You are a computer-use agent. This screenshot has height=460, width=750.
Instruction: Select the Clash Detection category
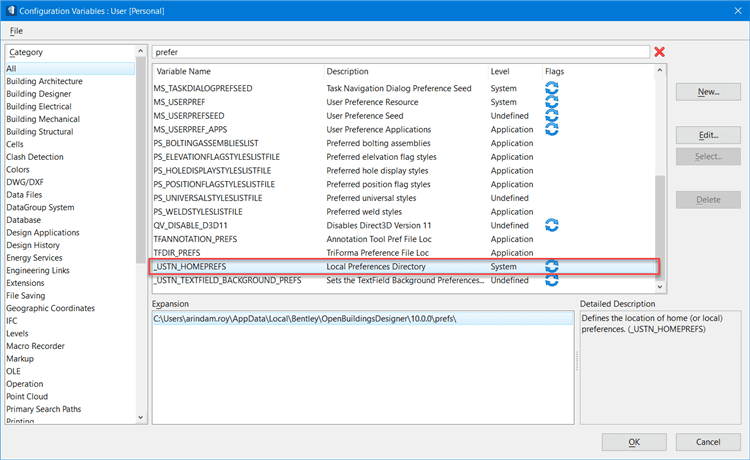[35, 157]
